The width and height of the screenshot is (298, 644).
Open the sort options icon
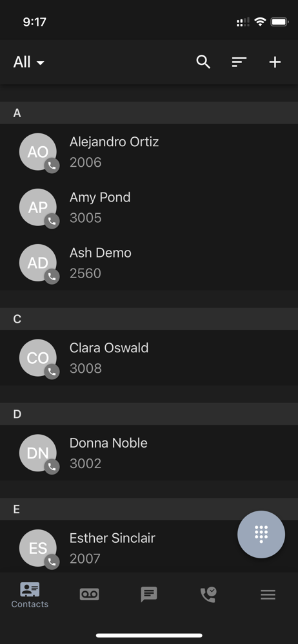(239, 62)
